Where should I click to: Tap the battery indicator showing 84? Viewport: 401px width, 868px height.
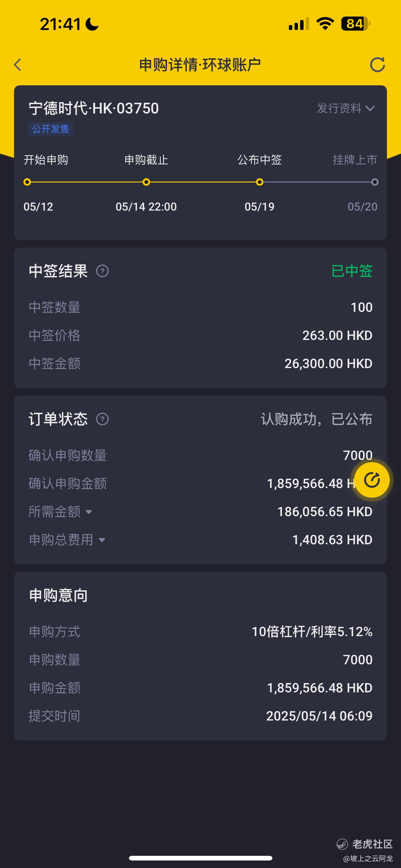click(x=355, y=23)
